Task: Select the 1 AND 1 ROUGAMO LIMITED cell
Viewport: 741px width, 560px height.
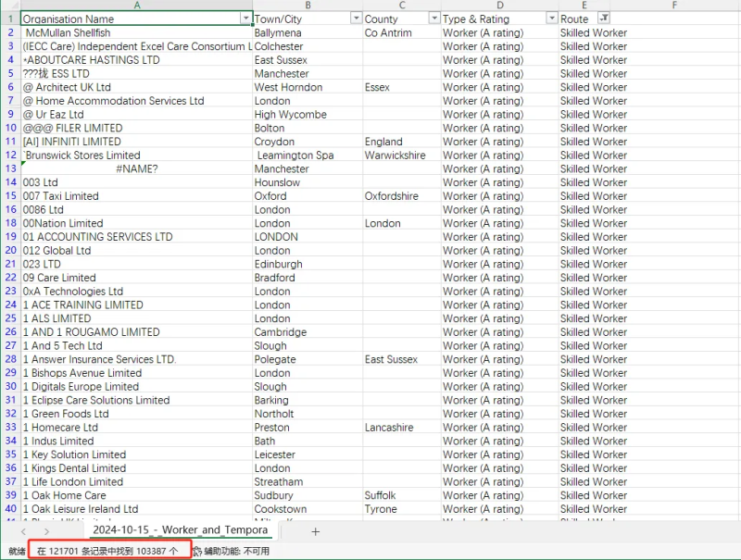Action: (x=137, y=332)
